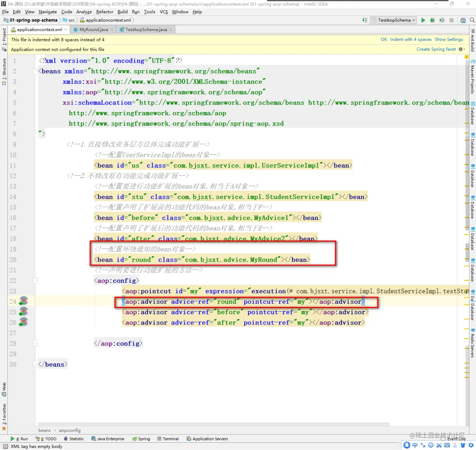Open the TestAopSchema run configuration dropdown
Screen dimensions: 476x450
393,20
